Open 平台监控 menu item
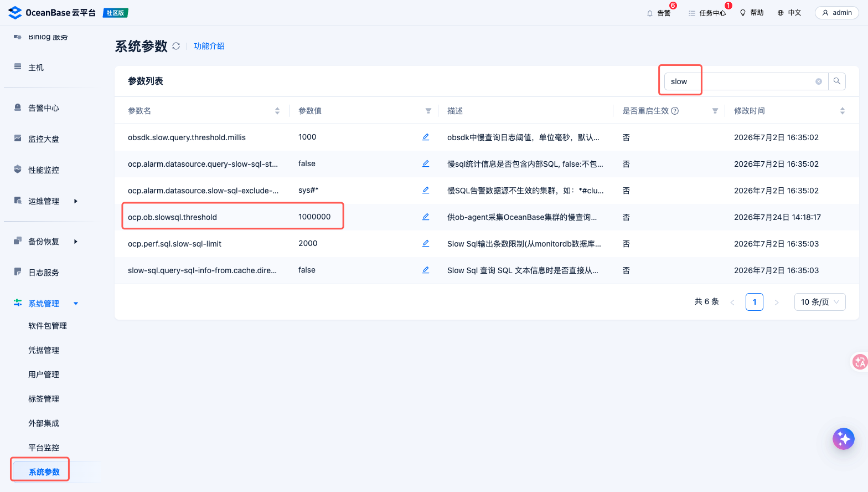Image resolution: width=868 pixels, height=492 pixels. 44,448
